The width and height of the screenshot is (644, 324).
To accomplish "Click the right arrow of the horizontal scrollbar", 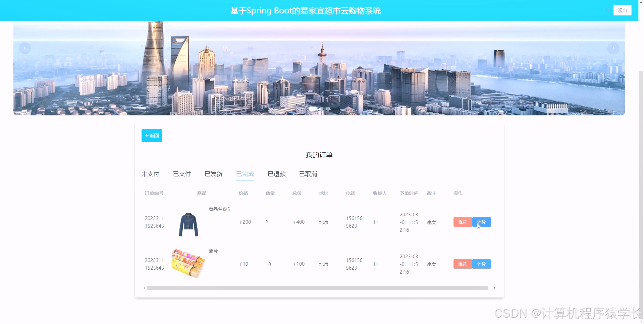I will pos(494,288).
